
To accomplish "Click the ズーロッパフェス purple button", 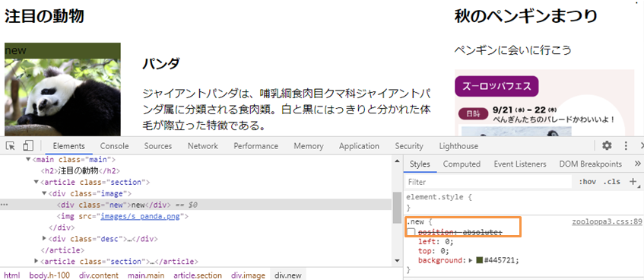I will click(496, 86).
